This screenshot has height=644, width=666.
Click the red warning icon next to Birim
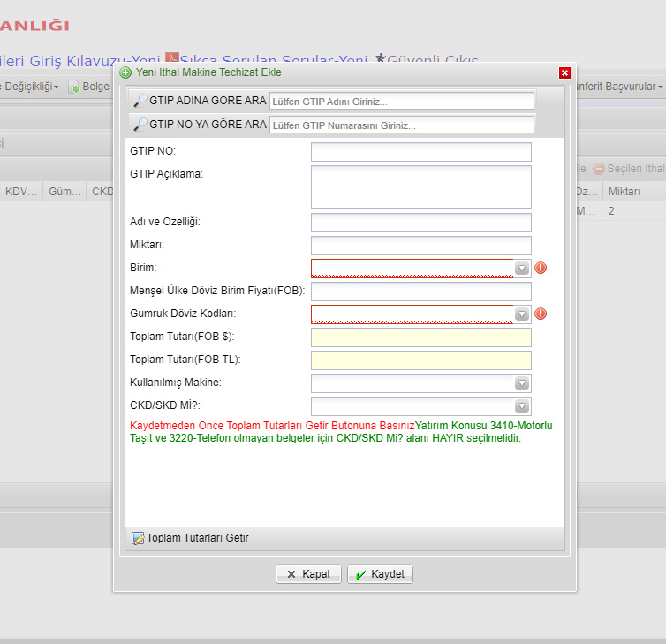(x=541, y=268)
